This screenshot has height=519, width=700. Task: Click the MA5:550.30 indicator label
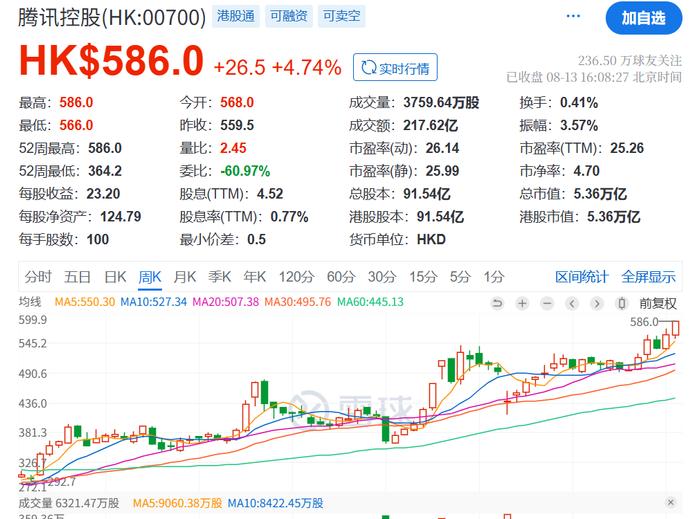pos(85,302)
